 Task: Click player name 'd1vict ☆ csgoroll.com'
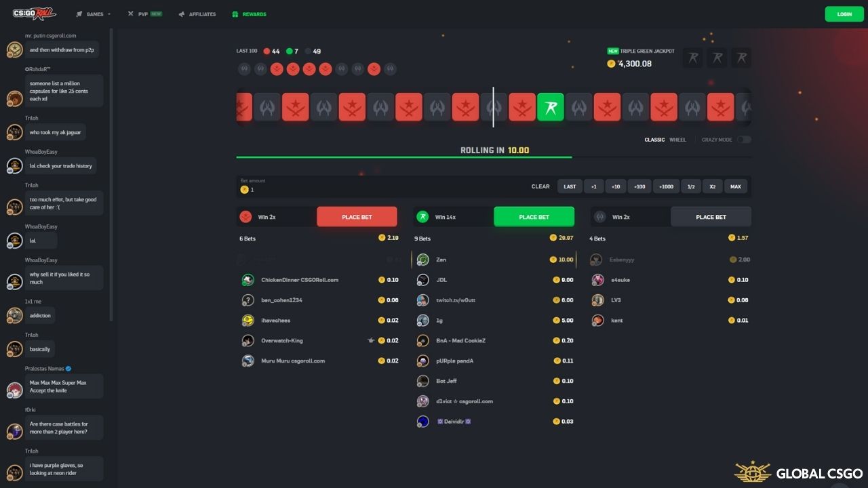click(x=465, y=401)
